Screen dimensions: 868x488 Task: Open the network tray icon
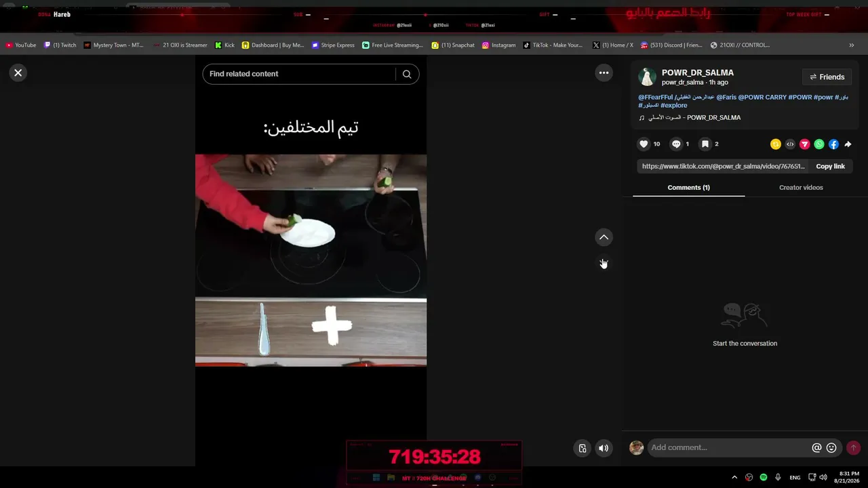tap(812, 477)
